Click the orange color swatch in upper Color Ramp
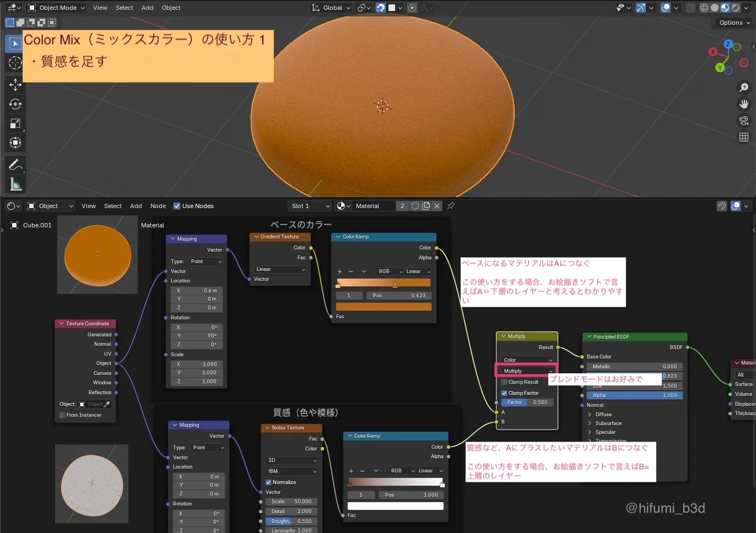Viewport: 756px width, 533px height. click(384, 307)
